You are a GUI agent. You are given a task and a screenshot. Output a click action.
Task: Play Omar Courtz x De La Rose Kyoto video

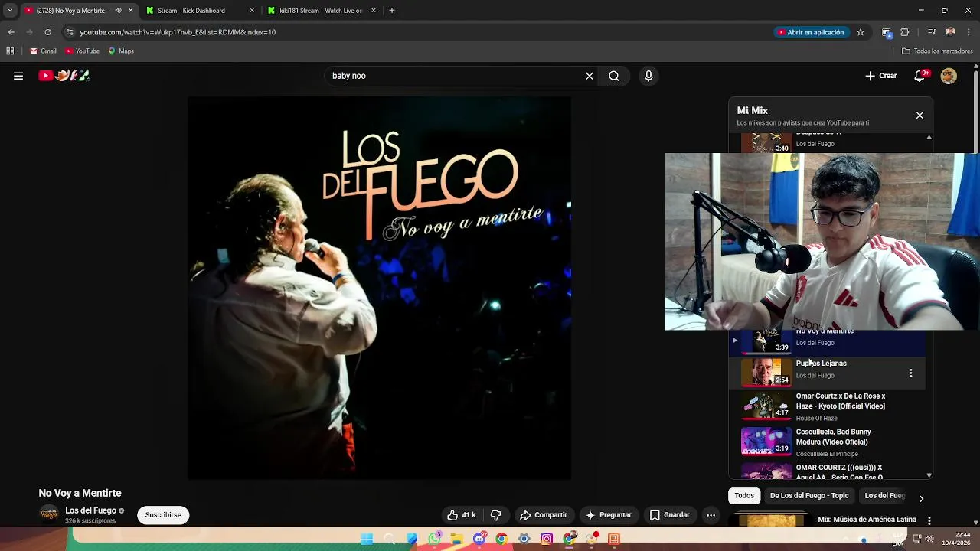827,406
